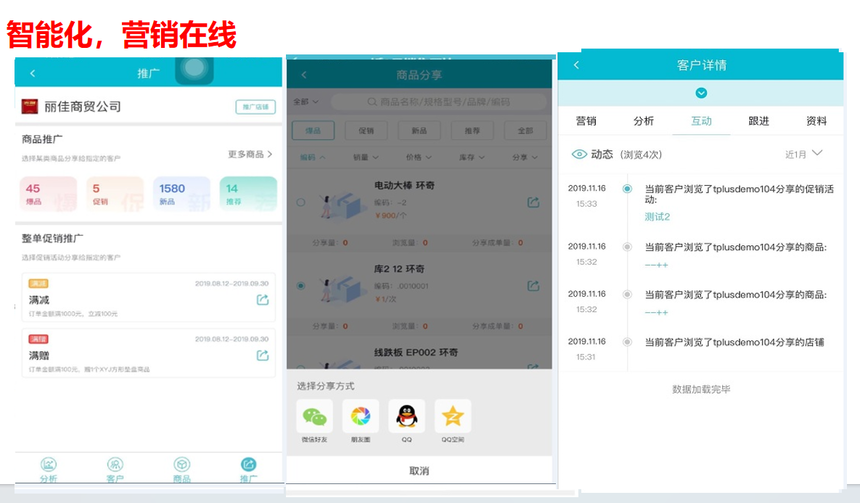
Task: Tap share icon on 满赠 promotion
Action: coord(263,355)
